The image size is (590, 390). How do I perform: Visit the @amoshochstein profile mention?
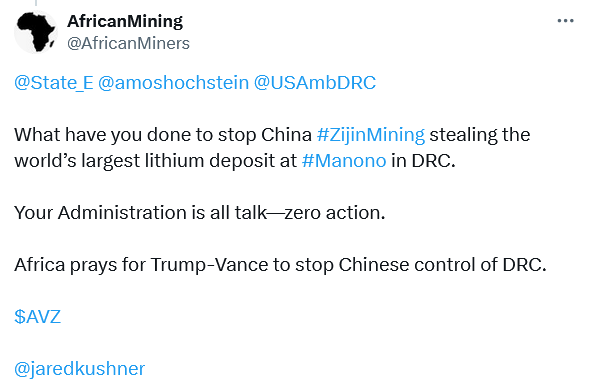173,82
